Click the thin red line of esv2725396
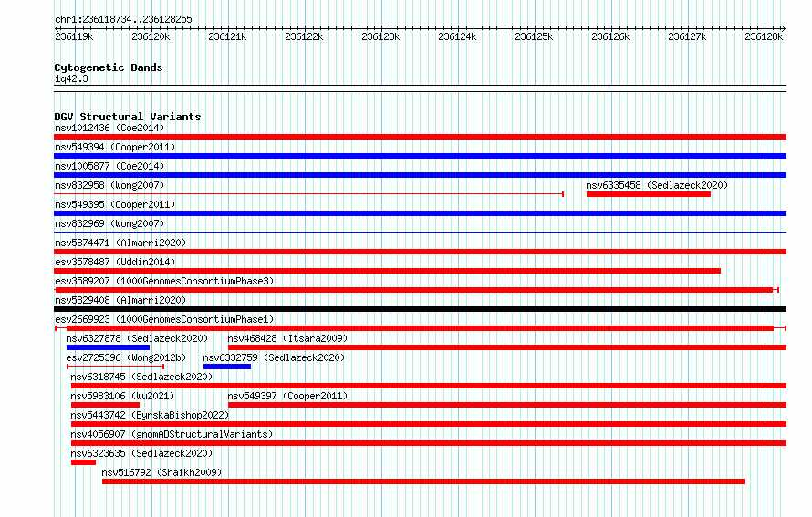This screenshot has width=812, height=517. click(116, 367)
